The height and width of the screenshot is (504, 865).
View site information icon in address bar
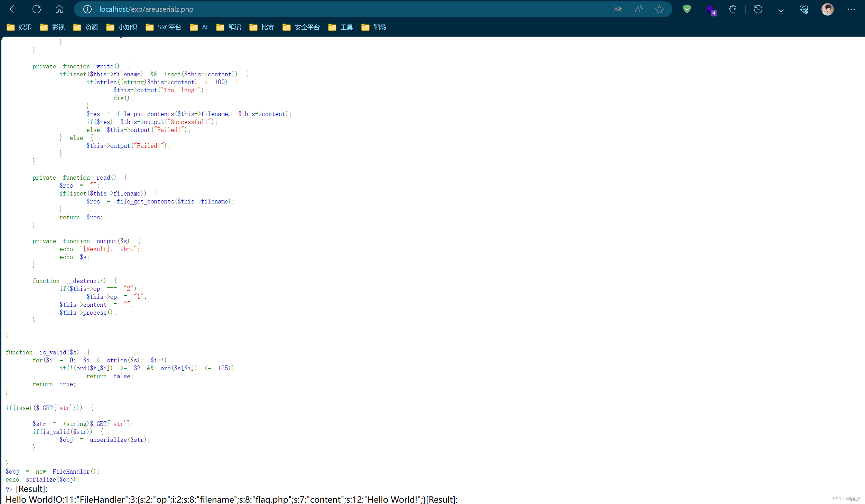(x=87, y=9)
